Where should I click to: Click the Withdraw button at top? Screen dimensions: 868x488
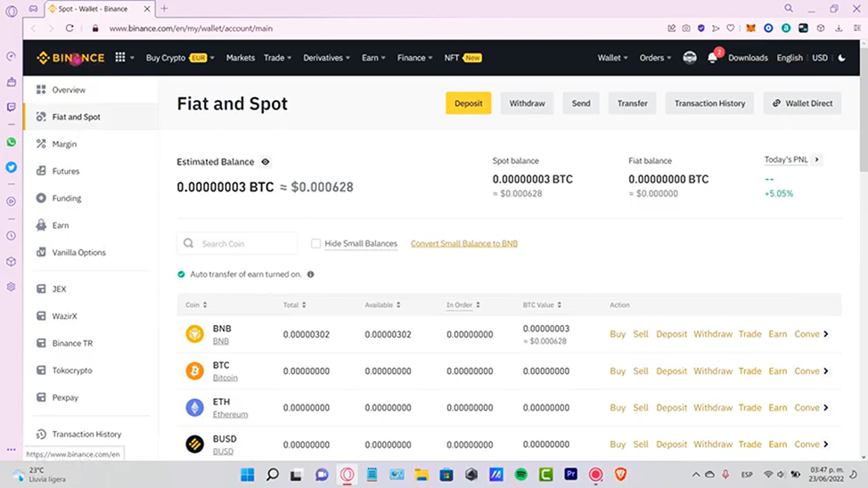(527, 103)
